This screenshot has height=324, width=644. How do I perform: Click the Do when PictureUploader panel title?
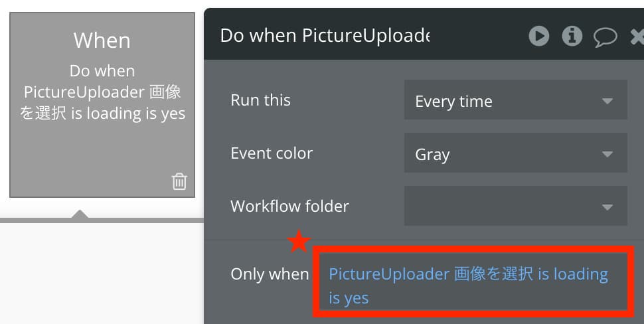pyautogui.click(x=325, y=36)
